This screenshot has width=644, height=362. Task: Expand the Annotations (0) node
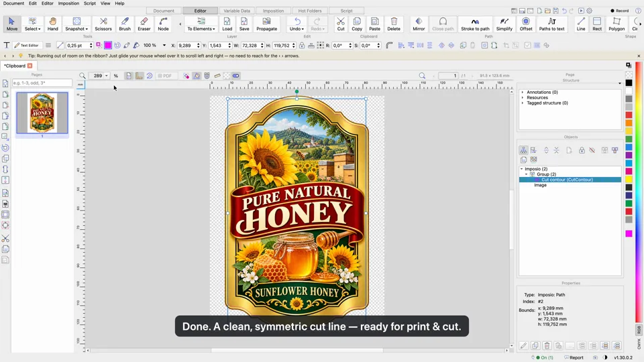(x=523, y=92)
